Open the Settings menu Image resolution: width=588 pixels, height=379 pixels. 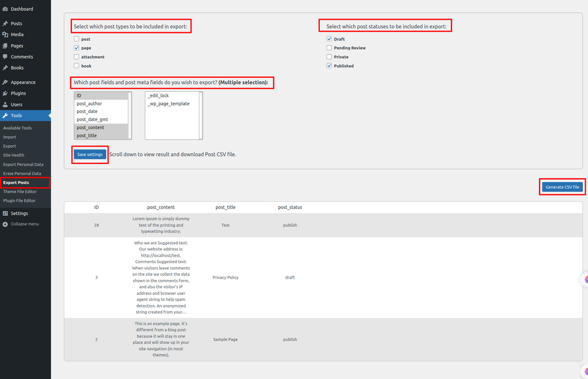(x=20, y=213)
